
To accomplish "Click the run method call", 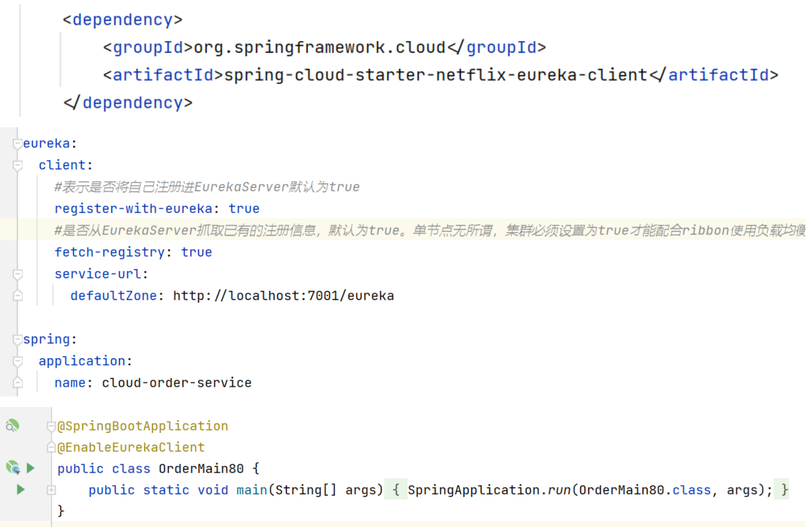I will [x=559, y=490].
